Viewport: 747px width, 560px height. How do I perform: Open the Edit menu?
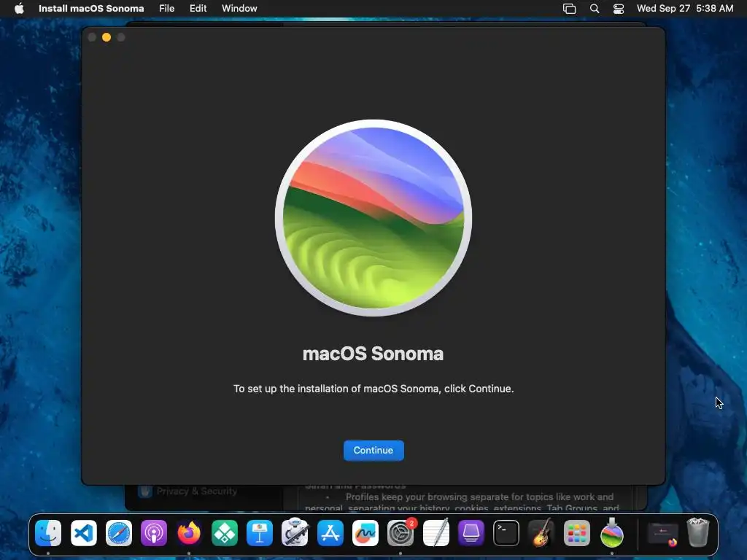(198, 9)
